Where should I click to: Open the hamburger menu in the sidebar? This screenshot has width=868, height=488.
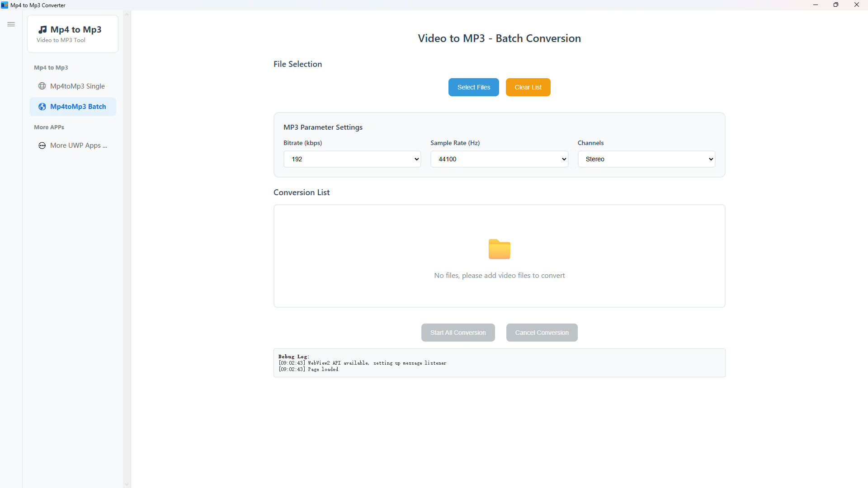coord(11,24)
